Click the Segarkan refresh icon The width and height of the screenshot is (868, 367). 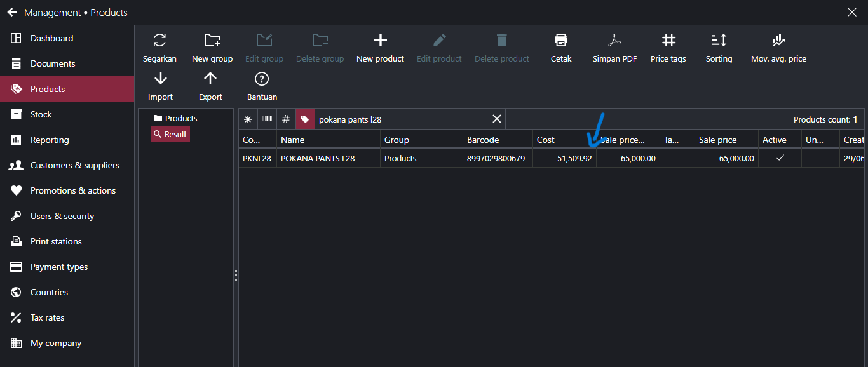[160, 41]
